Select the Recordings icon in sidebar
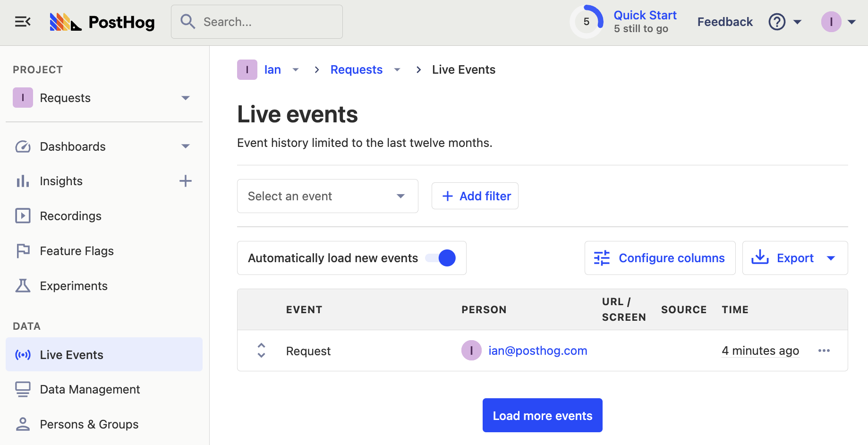 click(x=23, y=215)
